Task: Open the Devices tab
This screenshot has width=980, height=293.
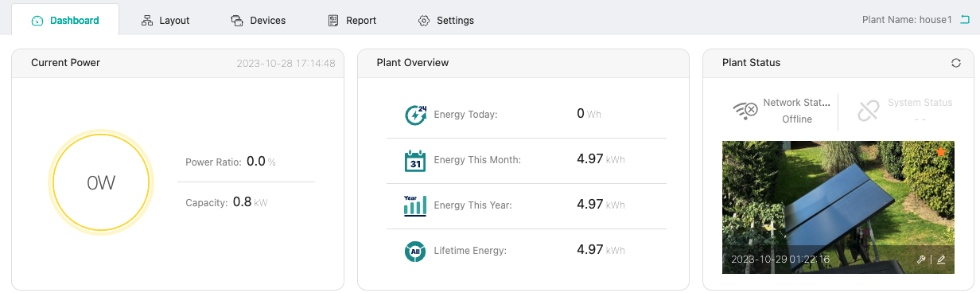Action: pyautogui.click(x=258, y=21)
